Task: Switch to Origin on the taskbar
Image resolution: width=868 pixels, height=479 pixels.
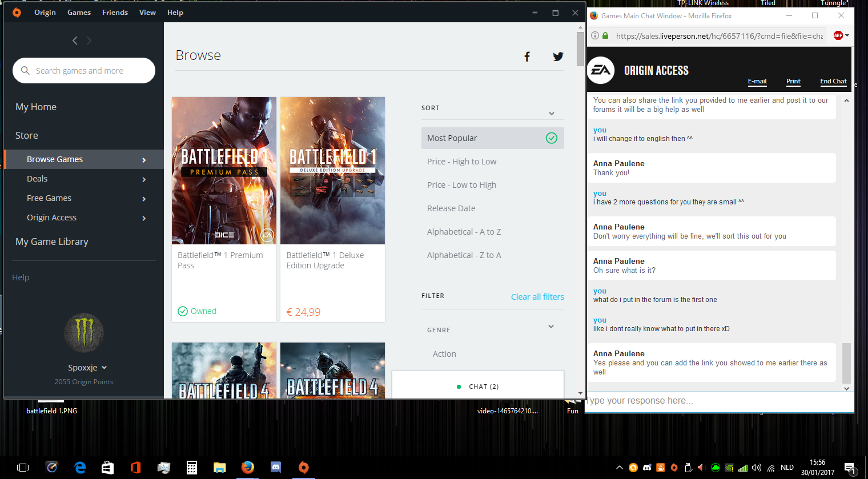Action: coord(303,468)
